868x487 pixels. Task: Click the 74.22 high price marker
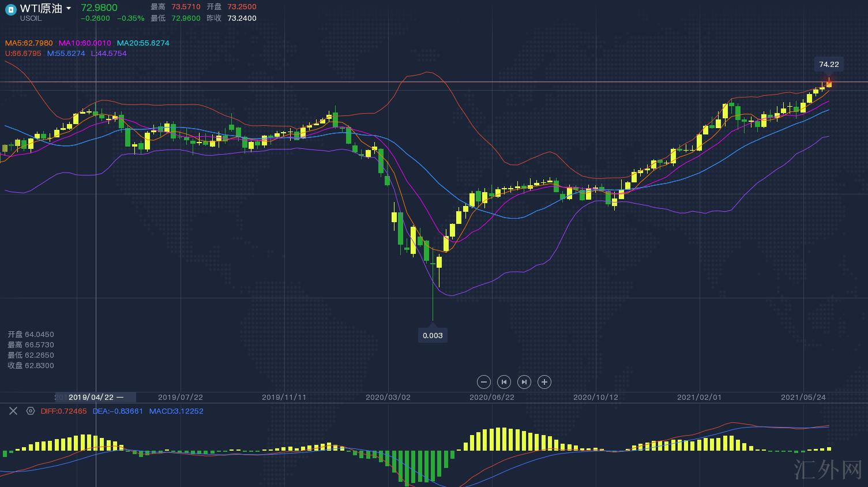tap(829, 65)
